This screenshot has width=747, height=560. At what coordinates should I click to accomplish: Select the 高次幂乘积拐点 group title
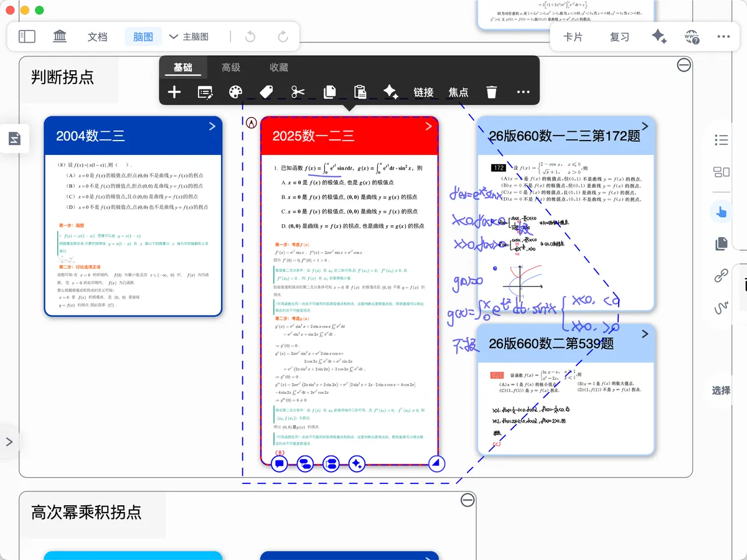pyautogui.click(x=87, y=512)
